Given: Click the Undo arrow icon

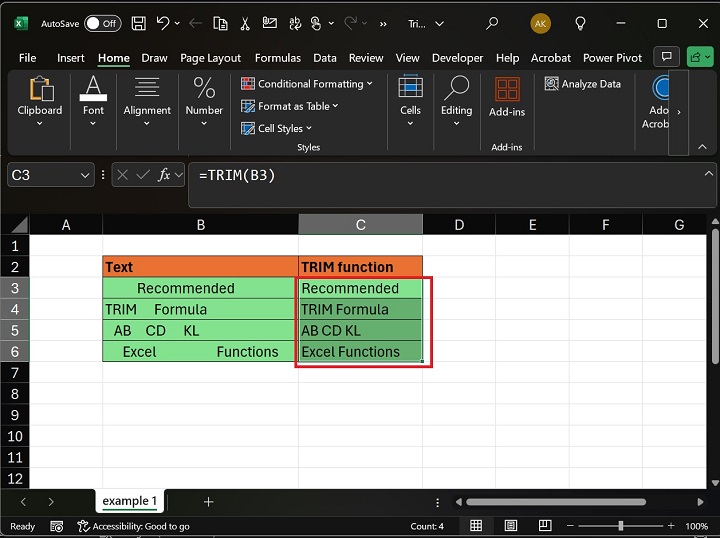Looking at the screenshot, I should pos(163,23).
